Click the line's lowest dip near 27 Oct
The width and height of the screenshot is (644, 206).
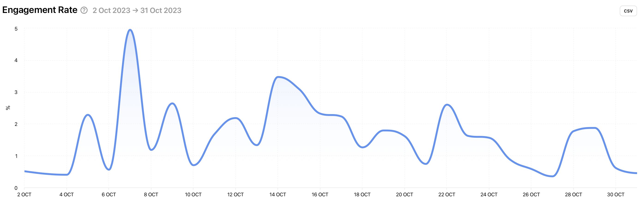552,176
